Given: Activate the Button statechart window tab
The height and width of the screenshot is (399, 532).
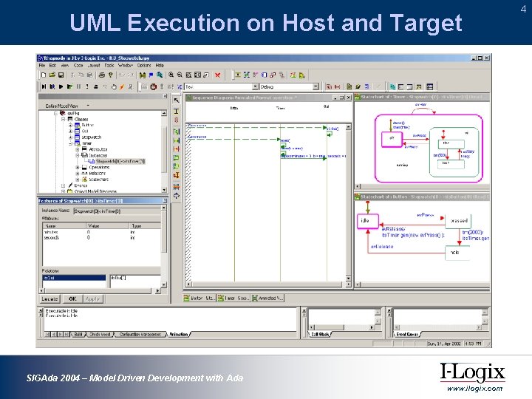Looking at the screenshot, I should [199, 298].
